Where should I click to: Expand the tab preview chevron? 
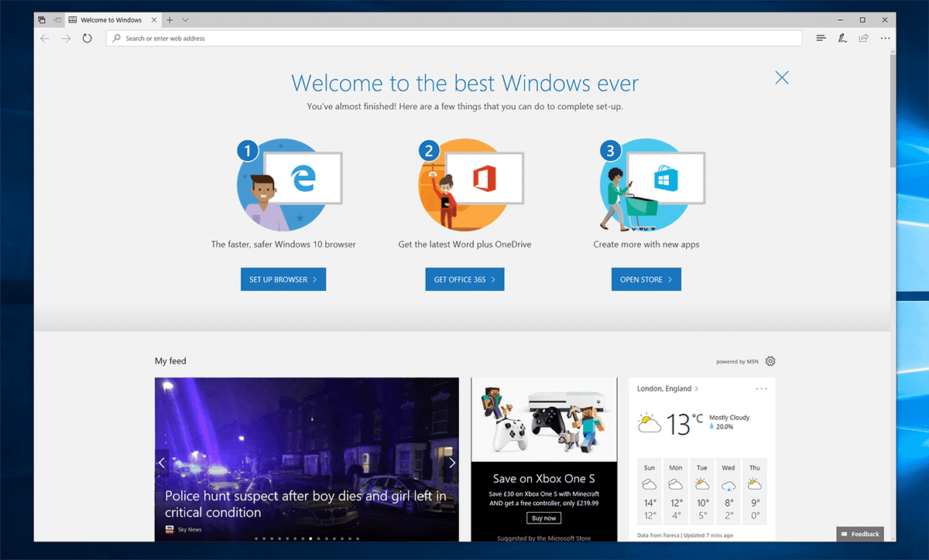(185, 19)
